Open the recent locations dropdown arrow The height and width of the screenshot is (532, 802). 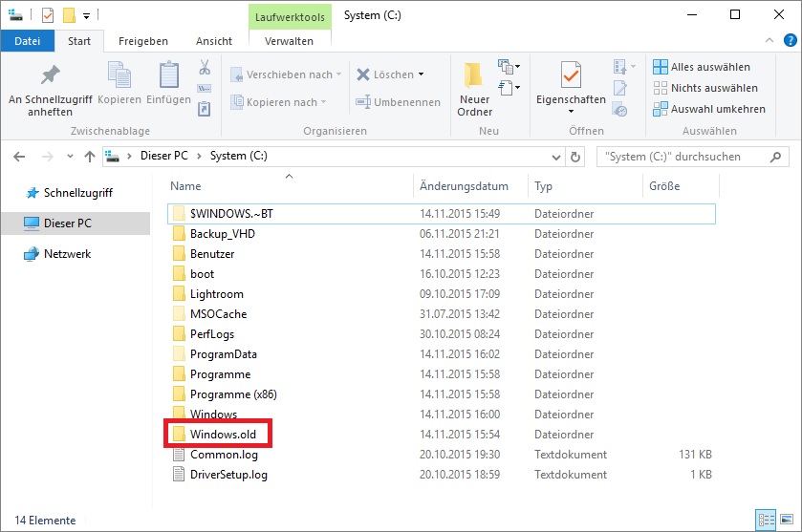(70, 157)
